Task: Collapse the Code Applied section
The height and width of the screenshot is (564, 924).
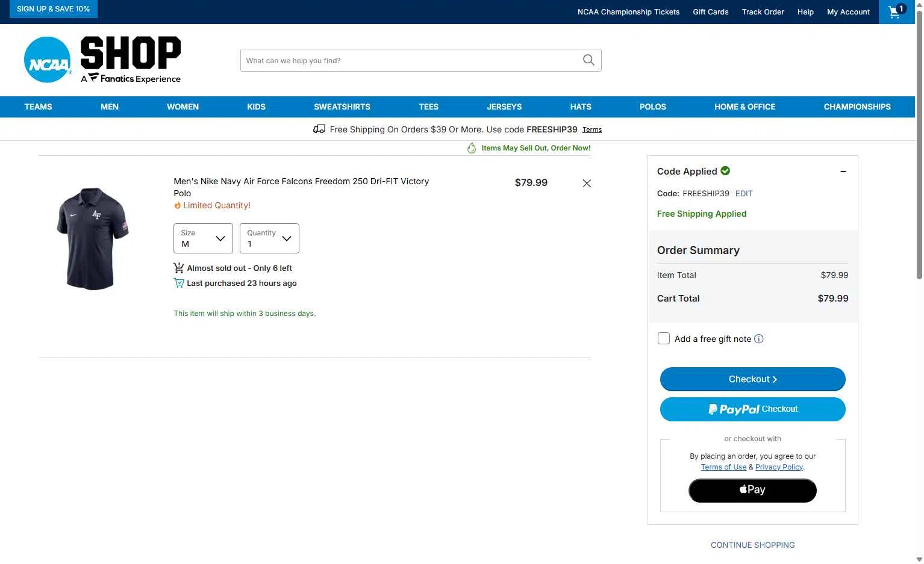Action: point(843,172)
